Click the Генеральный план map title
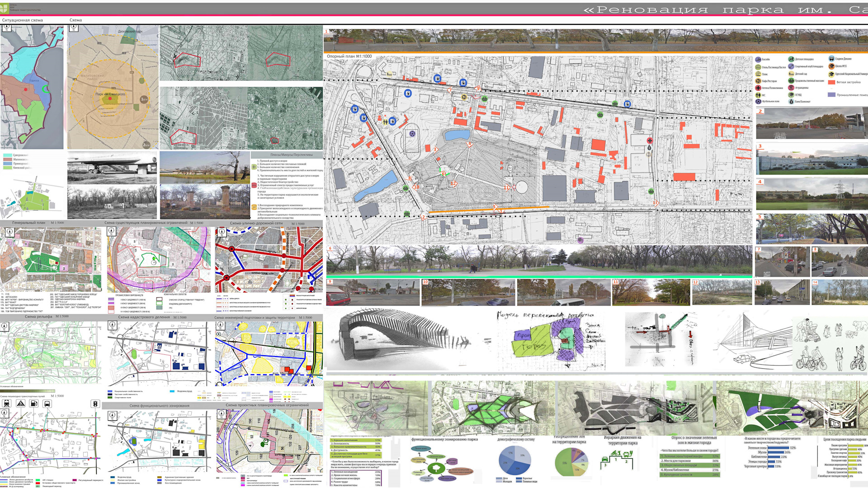868x489 pixels. (x=29, y=223)
